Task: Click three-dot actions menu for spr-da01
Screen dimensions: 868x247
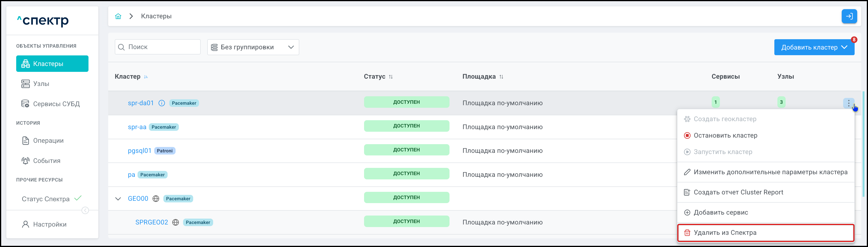Action: [848, 103]
